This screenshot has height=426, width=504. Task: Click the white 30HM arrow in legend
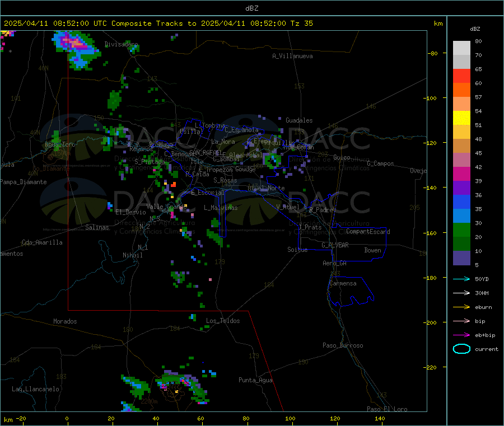pos(461,293)
